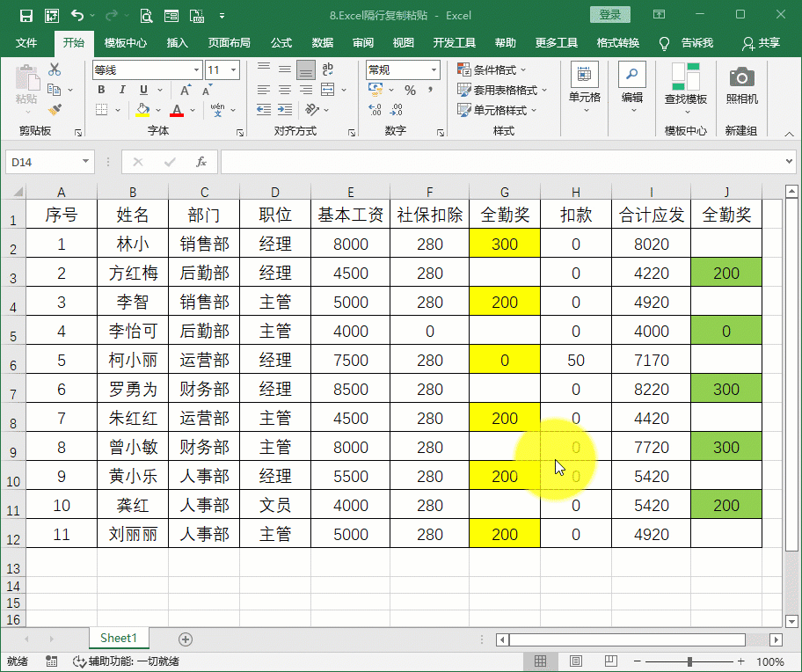Screen dimensions: 802x672
Task: Open 查找模板 find templates
Action: pyautogui.click(x=685, y=88)
